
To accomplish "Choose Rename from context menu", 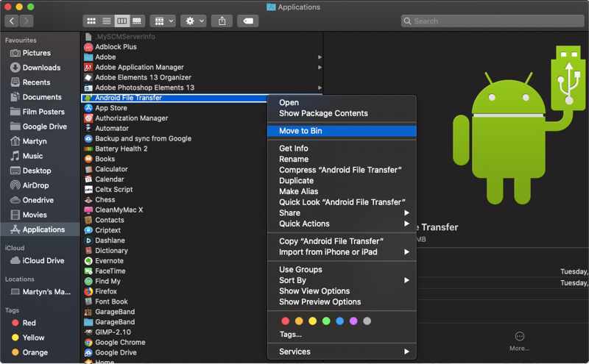I will (342, 159).
